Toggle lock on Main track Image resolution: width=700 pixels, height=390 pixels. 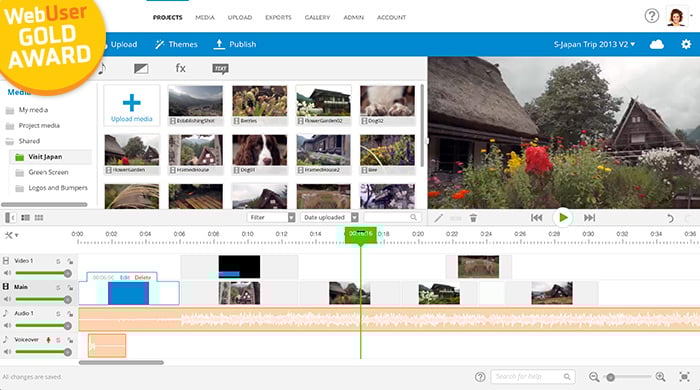tap(70, 287)
